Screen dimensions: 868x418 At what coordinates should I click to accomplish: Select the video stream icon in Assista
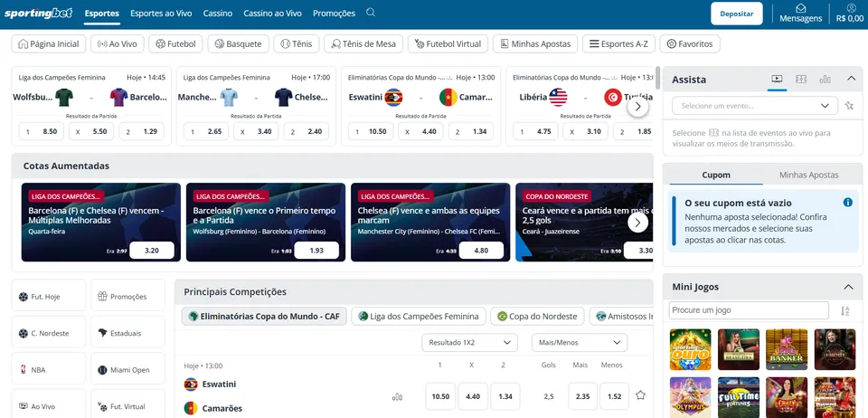[x=777, y=80]
